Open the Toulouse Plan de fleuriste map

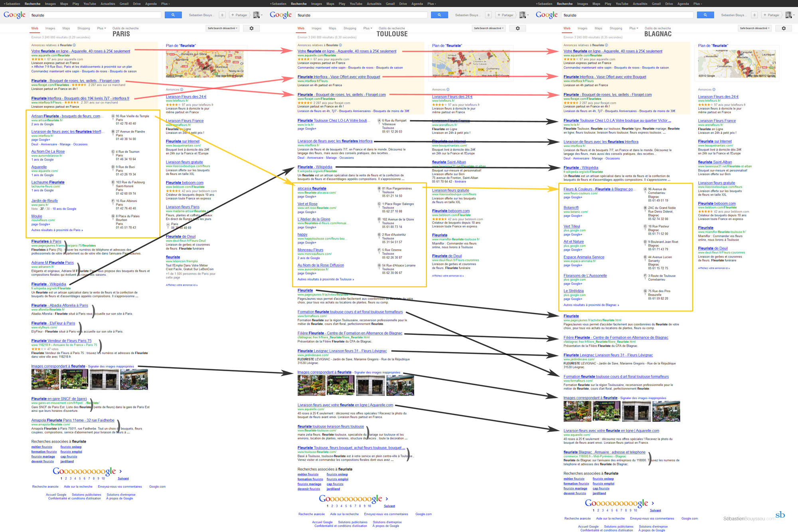pyautogui.click(x=471, y=64)
